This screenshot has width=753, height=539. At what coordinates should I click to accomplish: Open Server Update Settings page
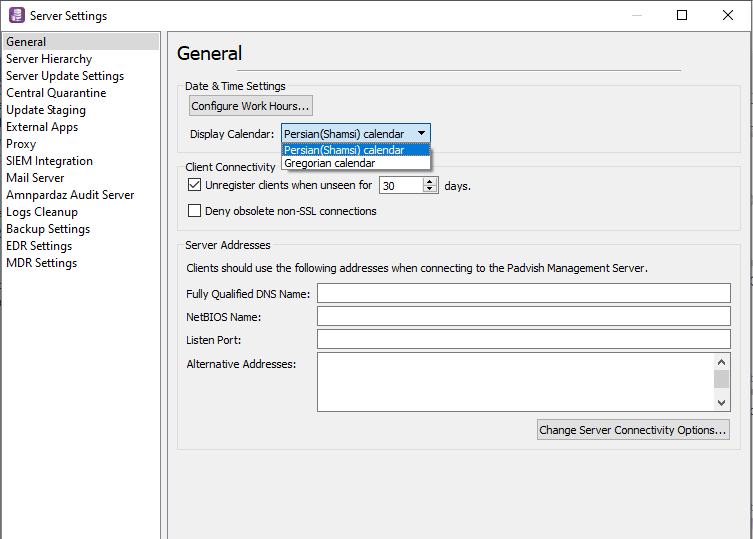pos(65,76)
